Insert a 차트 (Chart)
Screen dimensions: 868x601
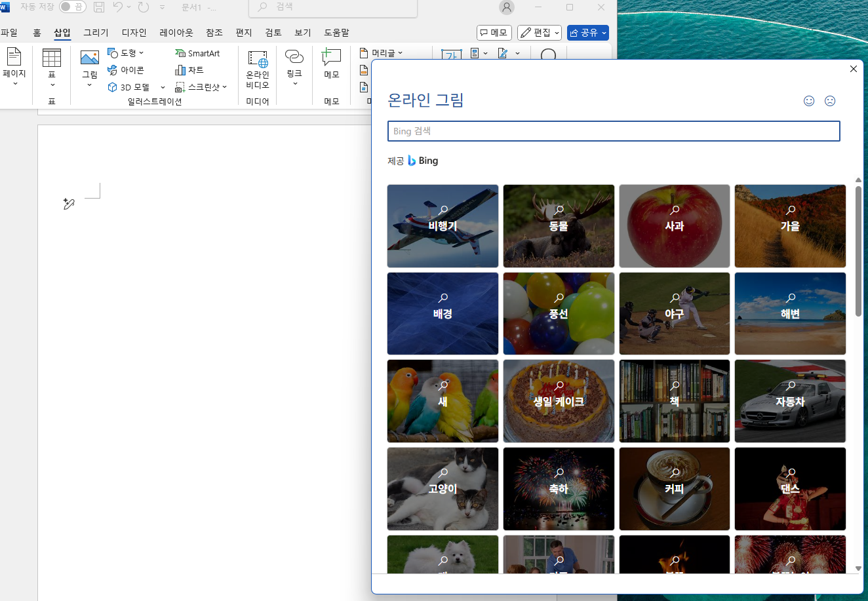[189, 70]
